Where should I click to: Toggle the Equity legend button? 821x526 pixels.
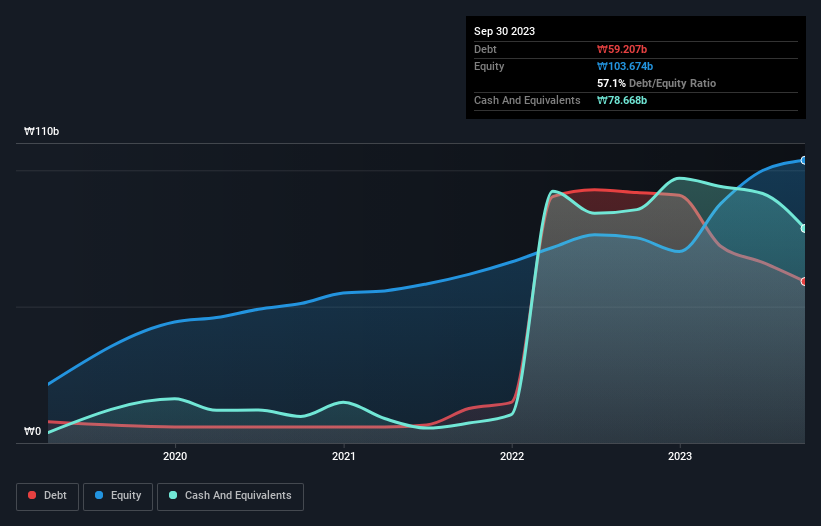coord(118,496)
